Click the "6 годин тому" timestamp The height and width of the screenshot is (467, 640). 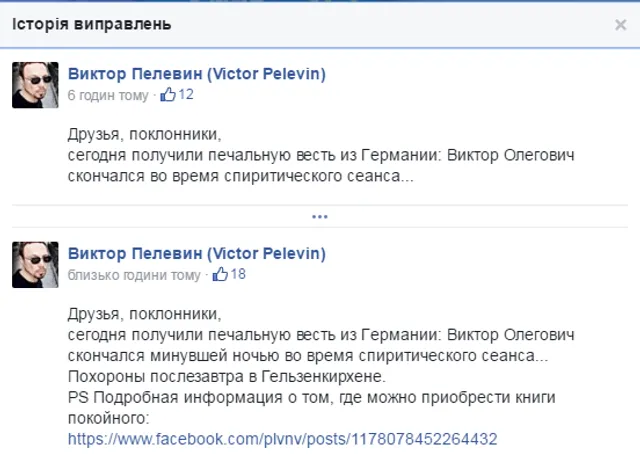(x=107, y=96)
